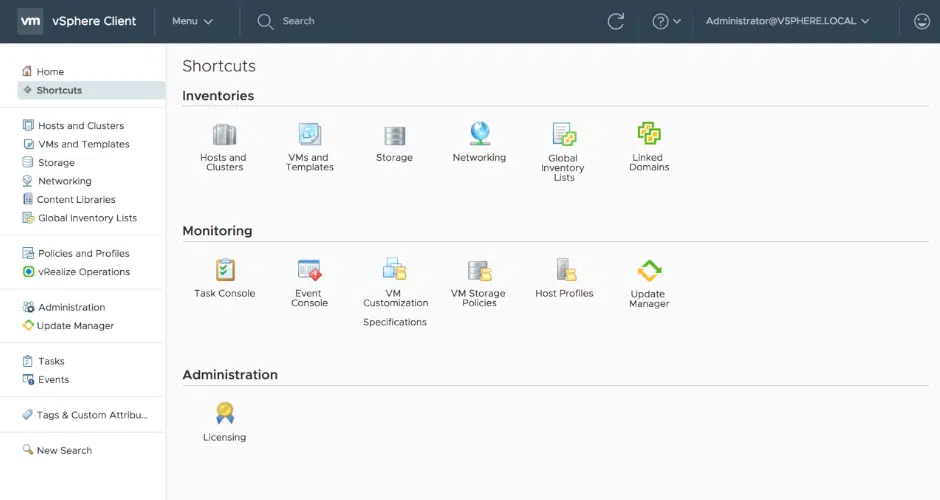The height and width of the screenshot is (500, 940).
Task: Open the VMs and Templates shortcut icon
Action: point(309,135)
